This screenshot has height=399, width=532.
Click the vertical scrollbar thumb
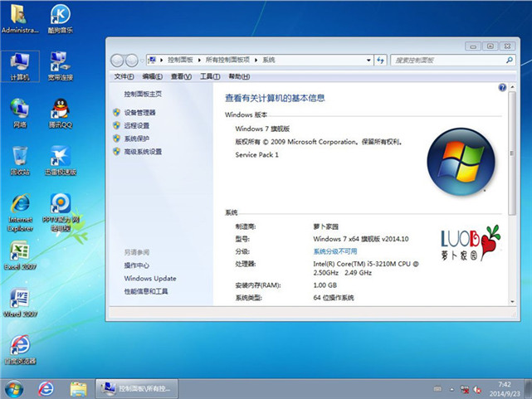coord(511,153)
